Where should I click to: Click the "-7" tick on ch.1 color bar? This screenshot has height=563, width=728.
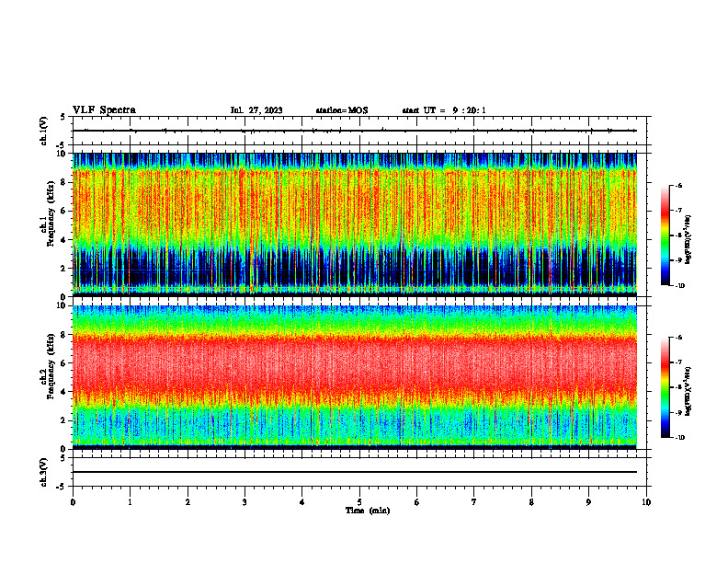pyautogui.click(x=679, y=211)
